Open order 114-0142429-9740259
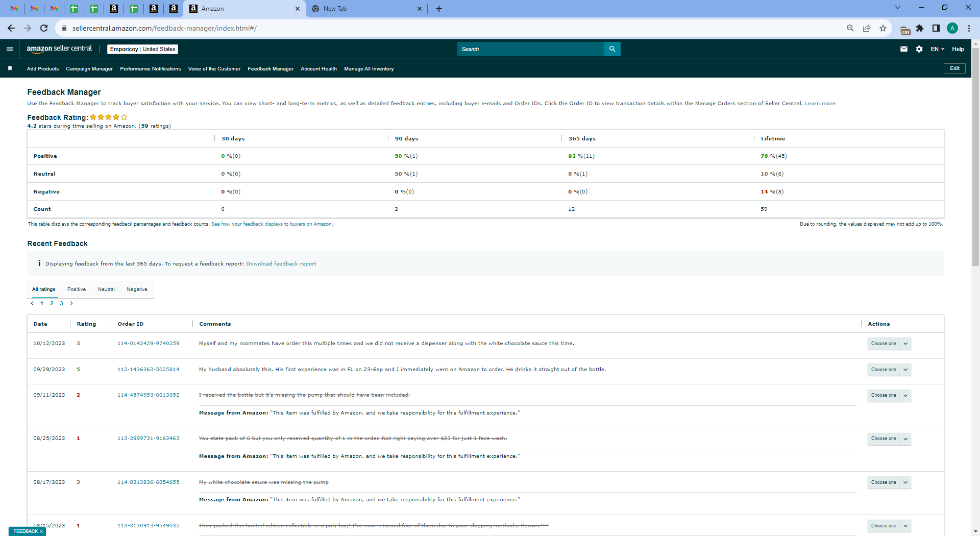 point(149,344)
